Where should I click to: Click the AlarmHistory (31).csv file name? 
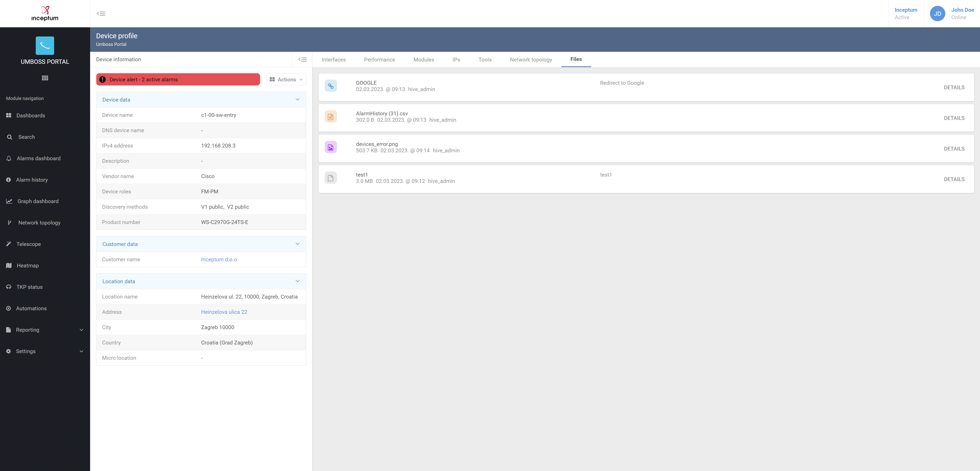[x=382, y=113]
